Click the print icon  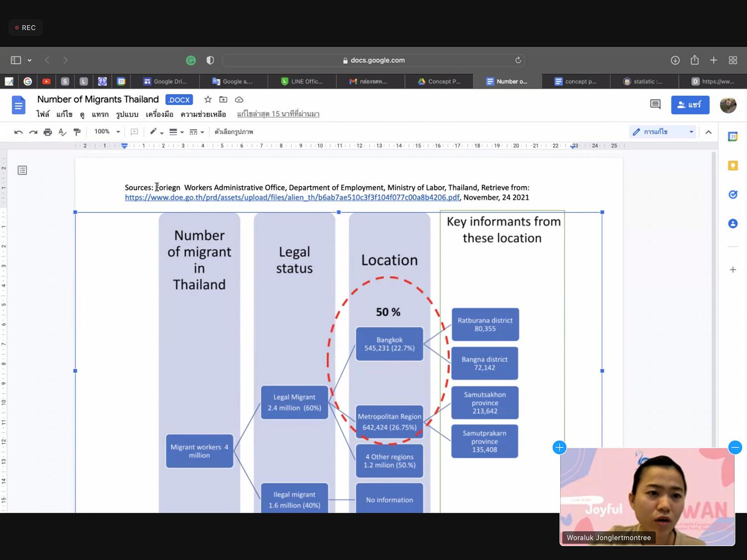[48, 132]
